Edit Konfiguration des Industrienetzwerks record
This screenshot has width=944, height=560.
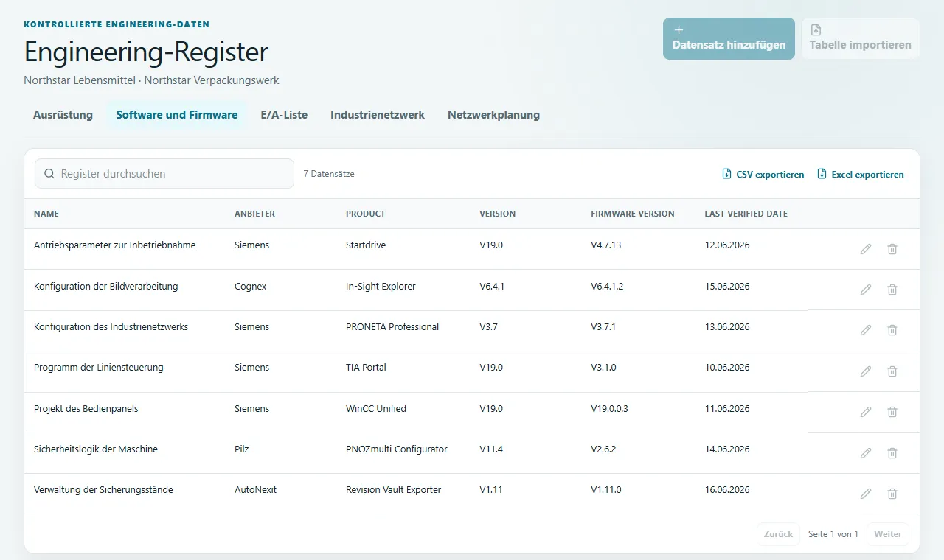click(x=866, y=330)
